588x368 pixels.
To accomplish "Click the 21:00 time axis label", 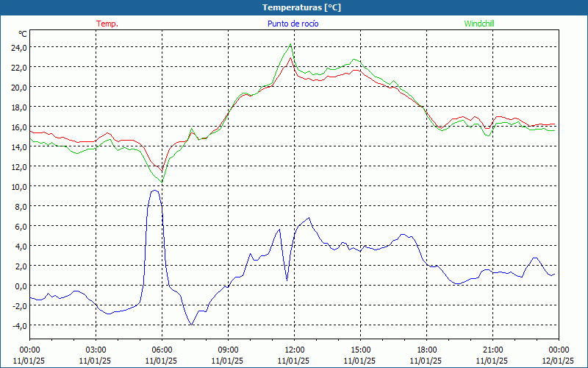I will pos(492,350).
